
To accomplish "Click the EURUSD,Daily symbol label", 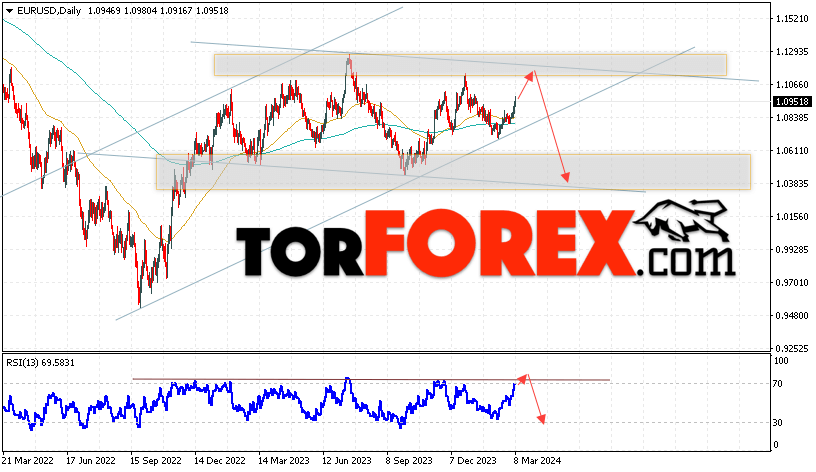I will coord(49,10).
